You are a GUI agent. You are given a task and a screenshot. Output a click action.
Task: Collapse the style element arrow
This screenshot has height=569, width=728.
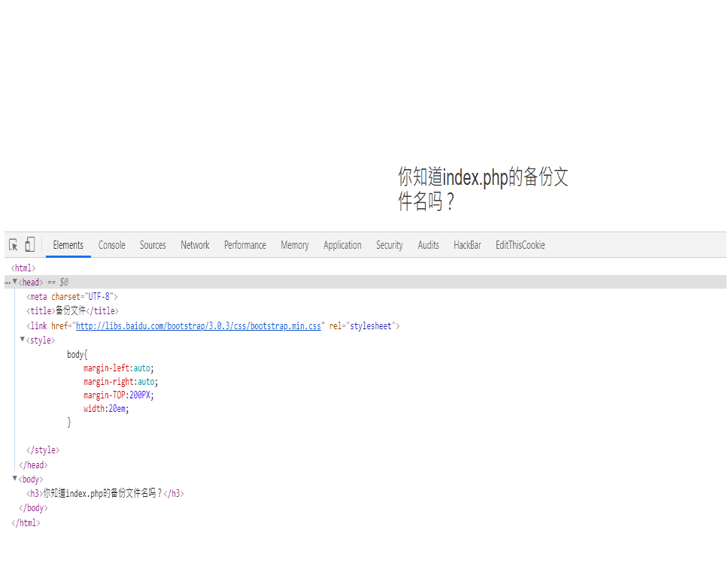[x=23, y=339]
